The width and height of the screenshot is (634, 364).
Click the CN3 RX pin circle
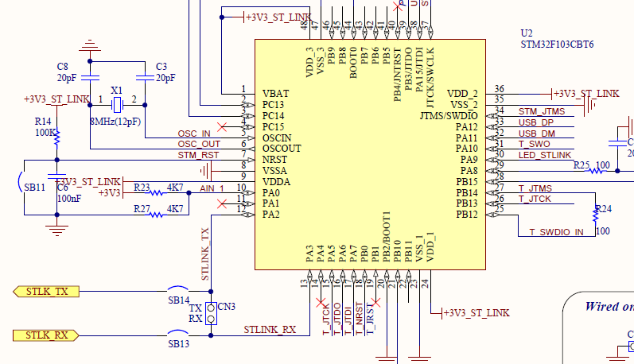coord(211,319)
